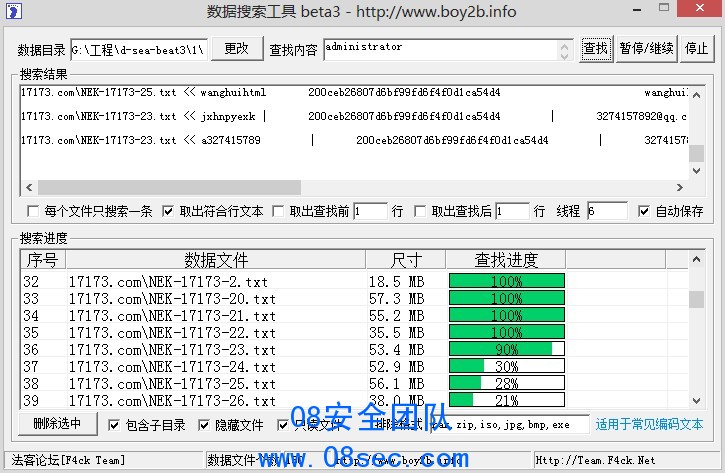Click Http://Team.F4ck.Net in status bar

[595, 460]
